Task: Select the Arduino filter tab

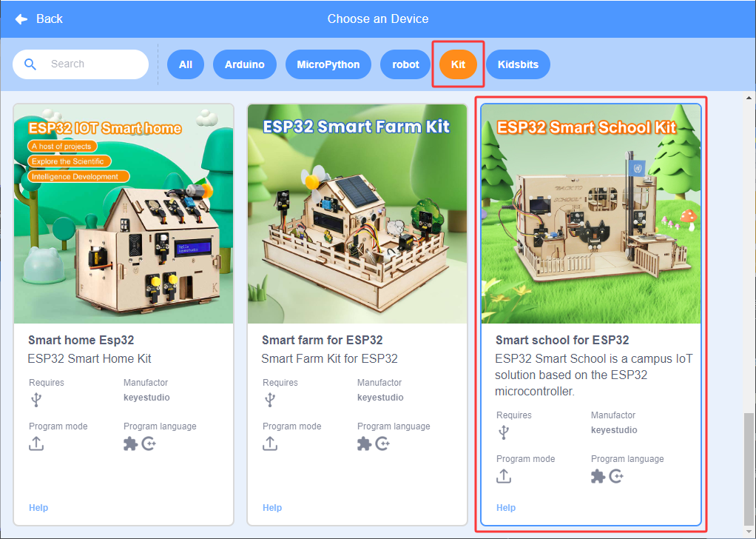Action: point(244,64)
